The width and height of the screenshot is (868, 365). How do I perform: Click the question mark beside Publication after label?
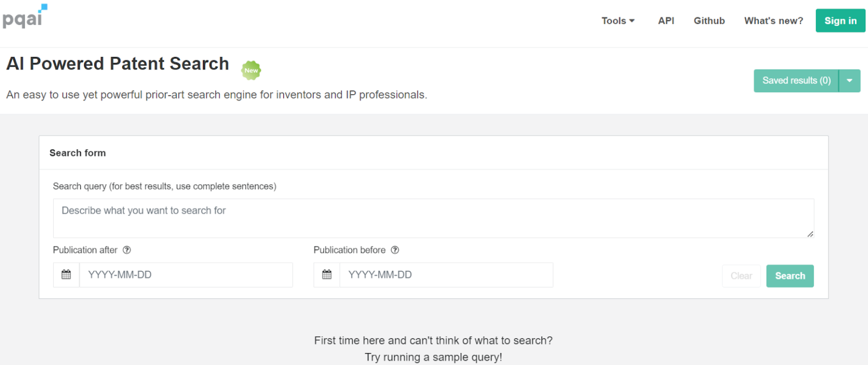point(127,250)
